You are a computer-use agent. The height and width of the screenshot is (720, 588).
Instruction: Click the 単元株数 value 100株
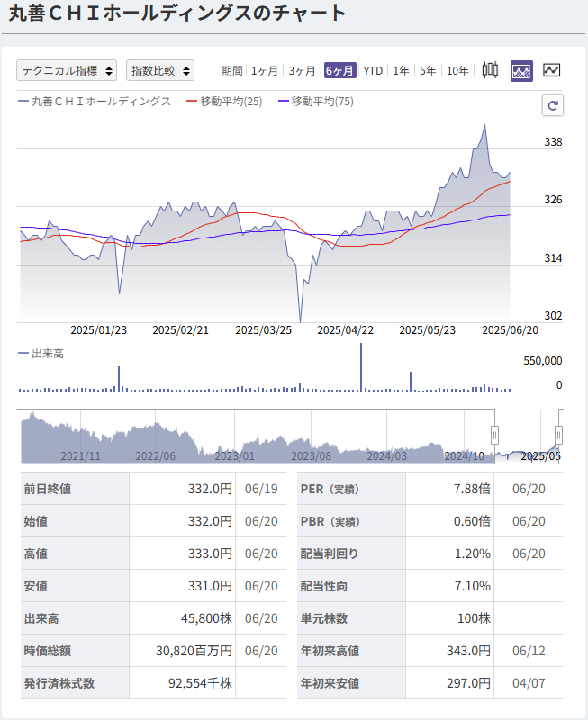474,618
